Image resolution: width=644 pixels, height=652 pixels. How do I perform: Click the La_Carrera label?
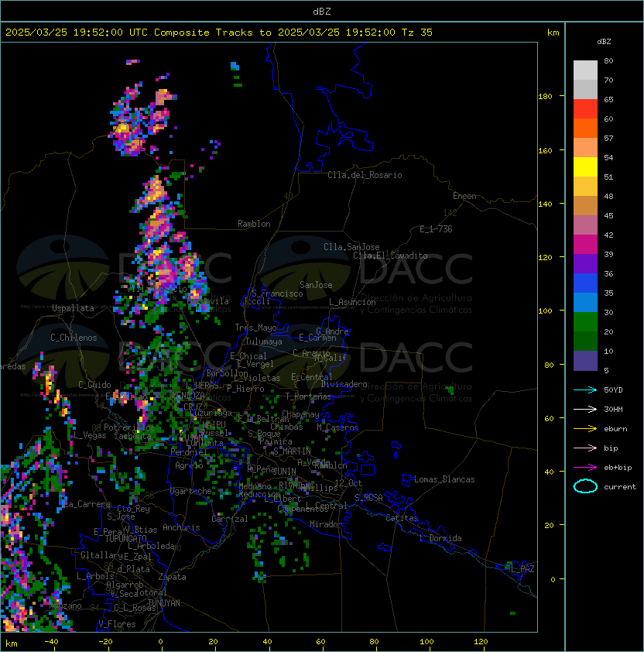87,504
